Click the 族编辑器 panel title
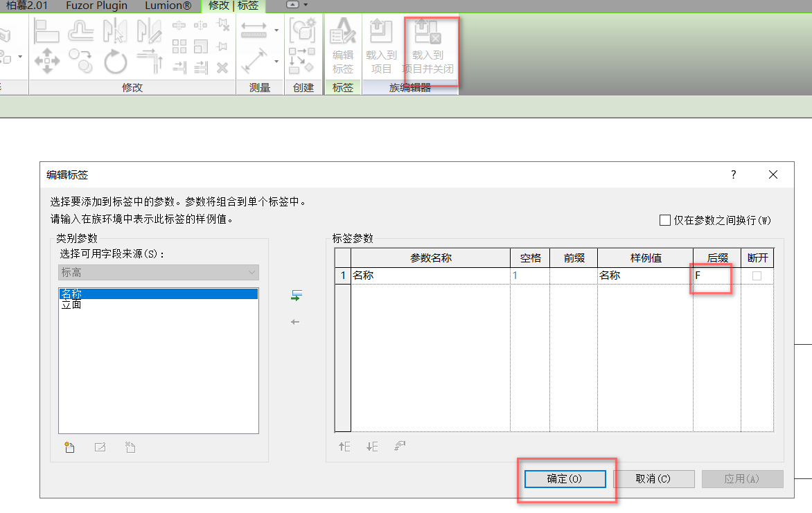The image size is (812, 513). click(410, 87)
